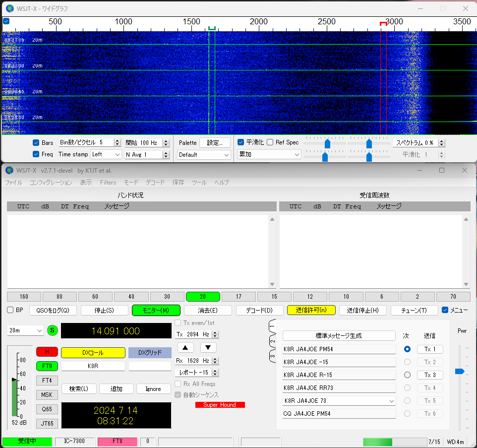
Task: Click the レポート -15 stepper arrows
Action: (x=215, y=372)
